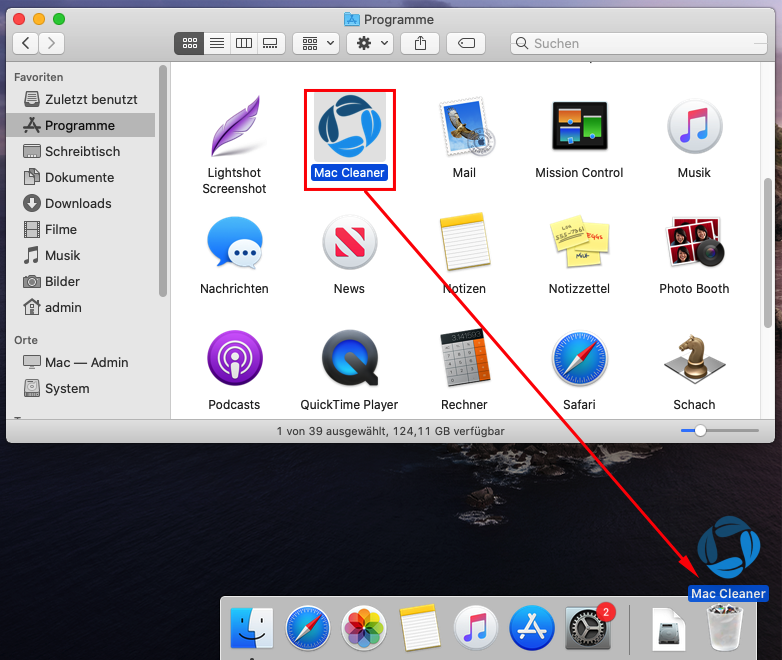This screenshot has width=782, height=660.
Task: Select the Mac Cleaner app in Finder
Action: [x=350, y=127]
